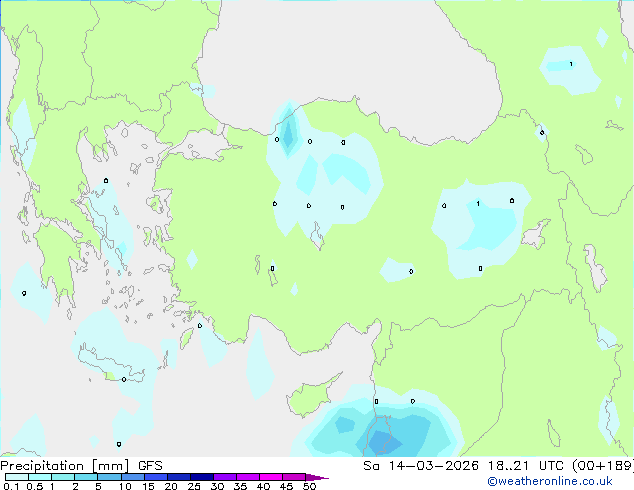Pick the 0.1–0.5 mm palest cyan legend swatch

click(17, 477)
